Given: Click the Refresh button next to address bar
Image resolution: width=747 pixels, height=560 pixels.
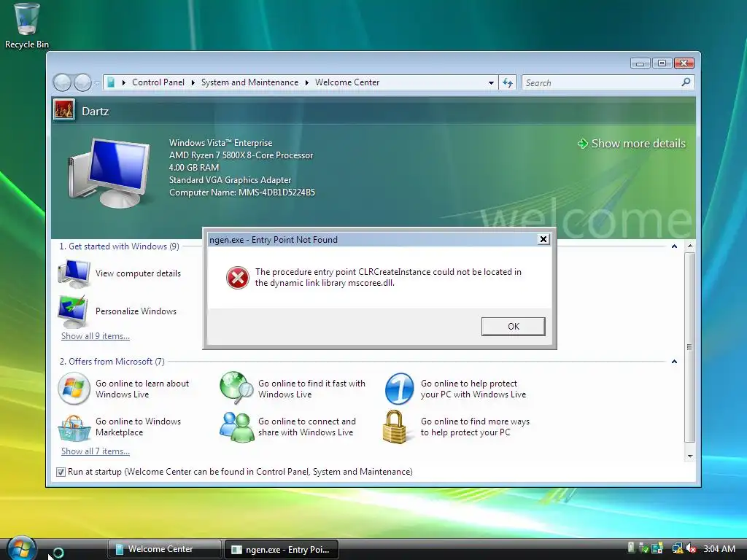Looking at the screenshot, I should (x=508, y=83).
